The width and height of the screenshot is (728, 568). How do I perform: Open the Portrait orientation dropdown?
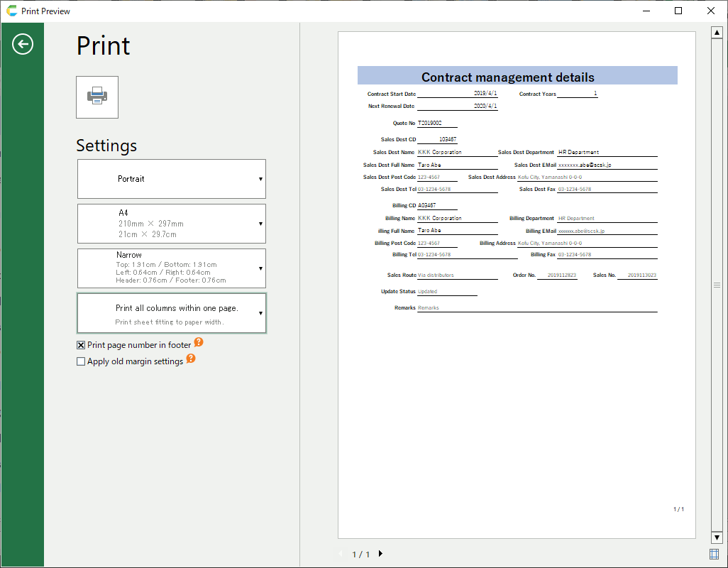pos(171,179)
